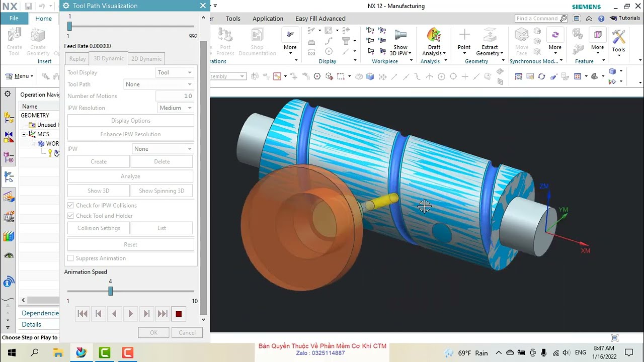Click the Draft Analysis icon
This screenshot has width=644, height=362.
pos(434,36)
